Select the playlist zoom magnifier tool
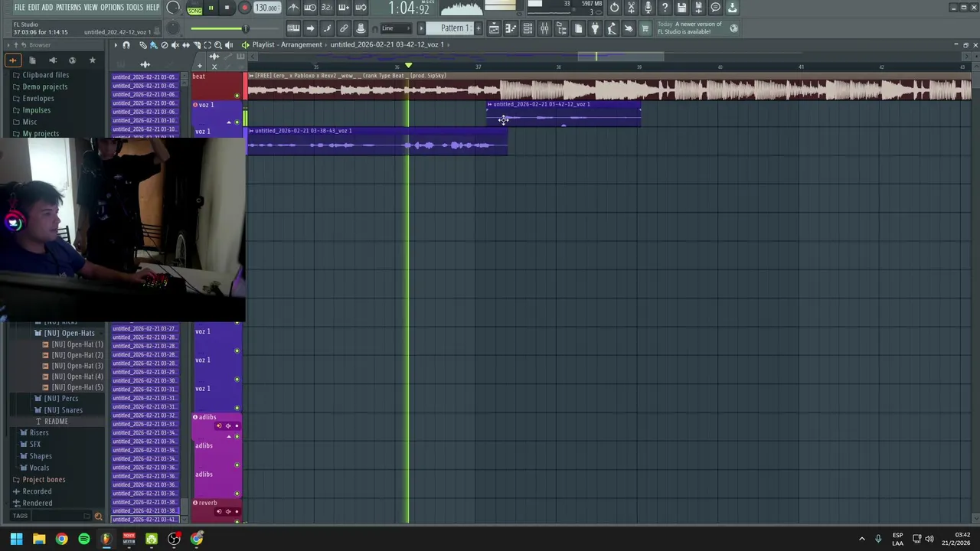The width and height of the screenshot is (980, 551). 218,45
